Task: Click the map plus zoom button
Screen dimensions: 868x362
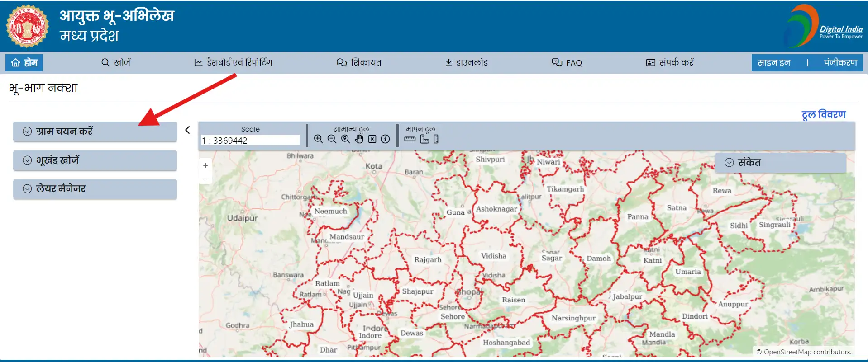Action: pyautogui.click(x=205, y=165)
